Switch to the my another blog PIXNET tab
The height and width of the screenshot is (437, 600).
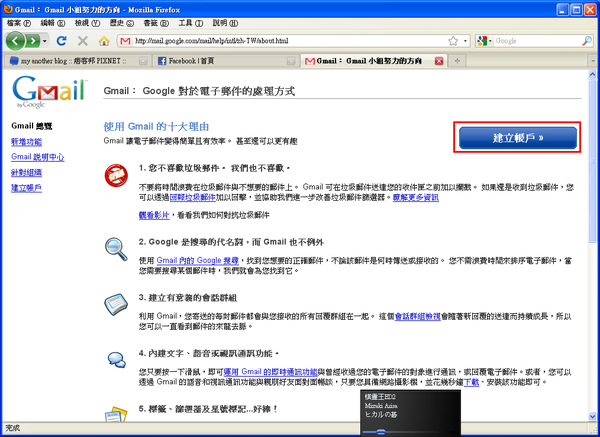point(77,61)
